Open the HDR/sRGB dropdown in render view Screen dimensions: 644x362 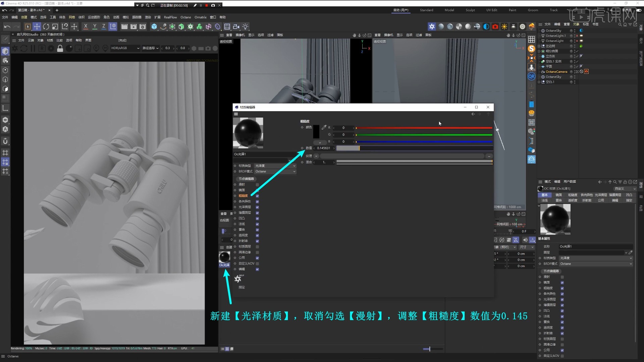point(125,48)
